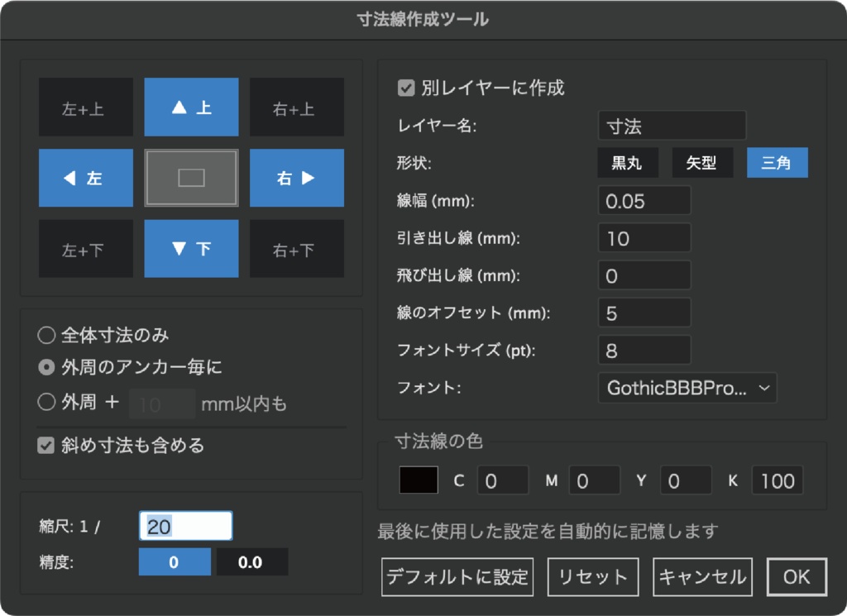Viewport: 847px width, 616px height.
Task: Click the 線幅 (mm) input field
Action: (644, 200)
